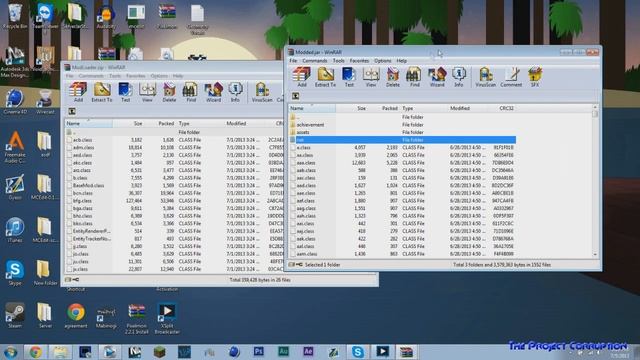Open WinRAR from the taskbar

tap(406, 352)
